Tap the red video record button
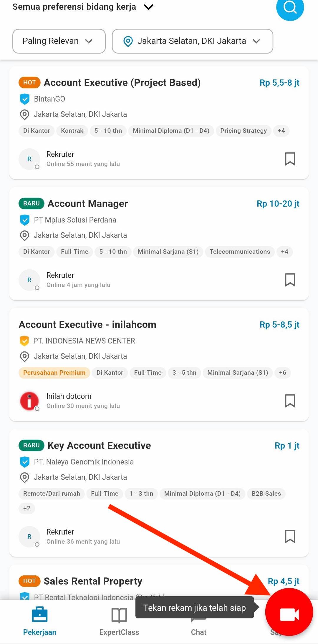318x644 pixels. click(289, 612)
